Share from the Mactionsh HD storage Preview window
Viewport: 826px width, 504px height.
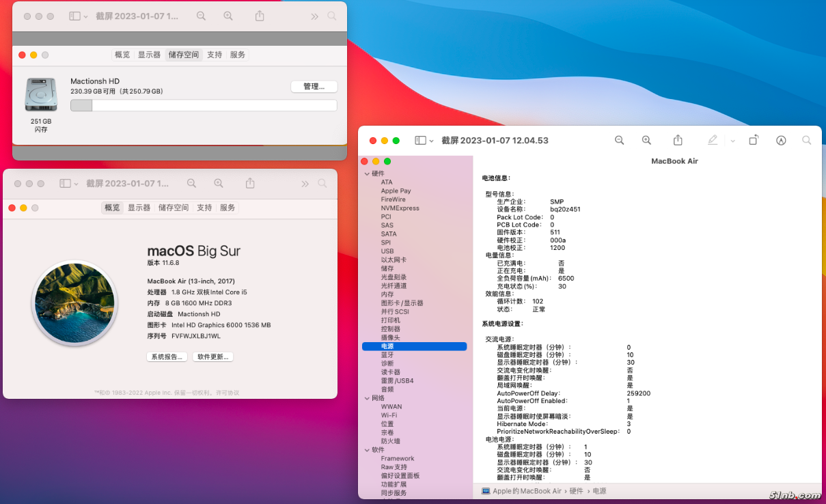click(260, 16)
